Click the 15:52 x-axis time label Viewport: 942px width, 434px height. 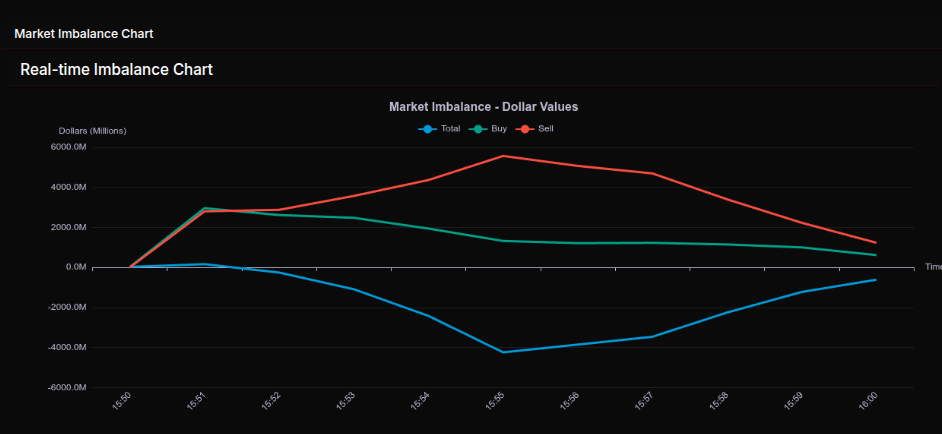pos(271,401)
